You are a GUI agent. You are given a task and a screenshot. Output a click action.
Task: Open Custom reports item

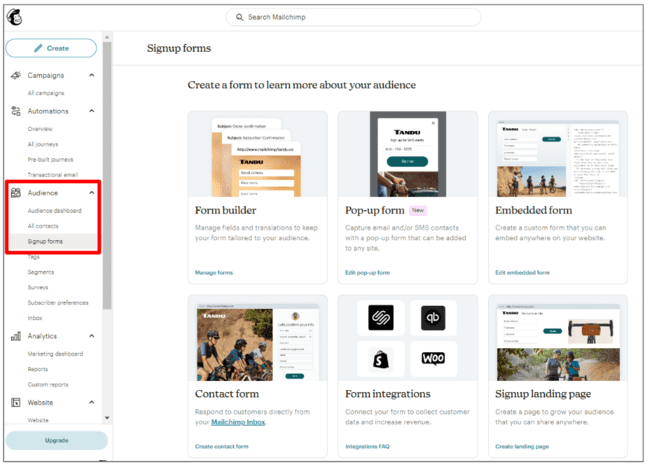[x=48, y=385]
